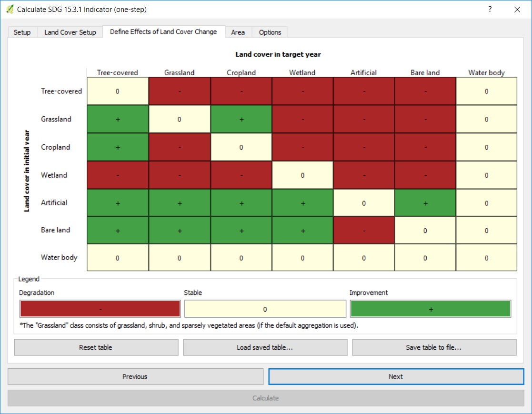Image resolution: width=532 pixels, height=414 pixels.
Task: Open the Land Cover Setup tab
Action: (70, 32)
